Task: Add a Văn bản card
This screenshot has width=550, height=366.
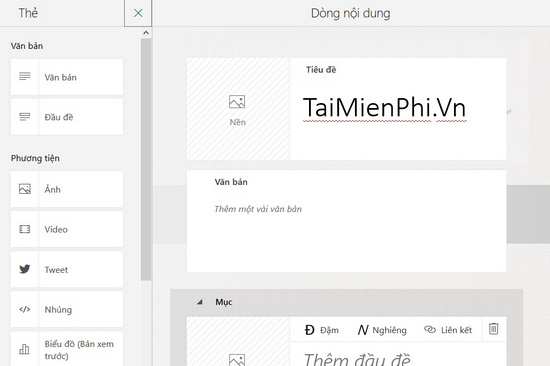Action: click(x=67, y=77)
